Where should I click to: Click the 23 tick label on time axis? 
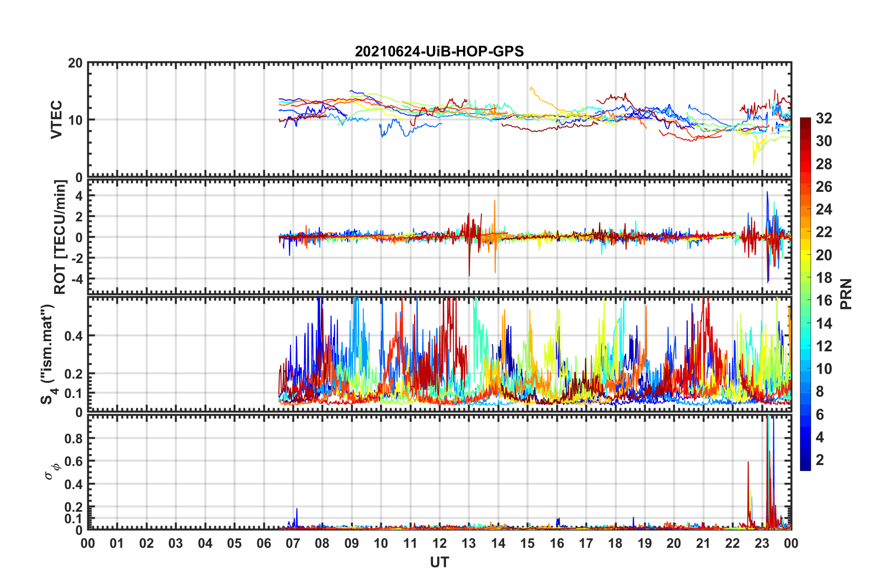click(x=762, y=543)
